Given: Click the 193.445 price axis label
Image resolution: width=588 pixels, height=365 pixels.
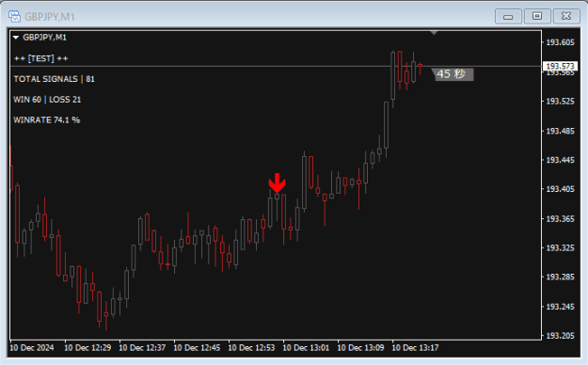Looking at the screenshot, I should 560,160.
